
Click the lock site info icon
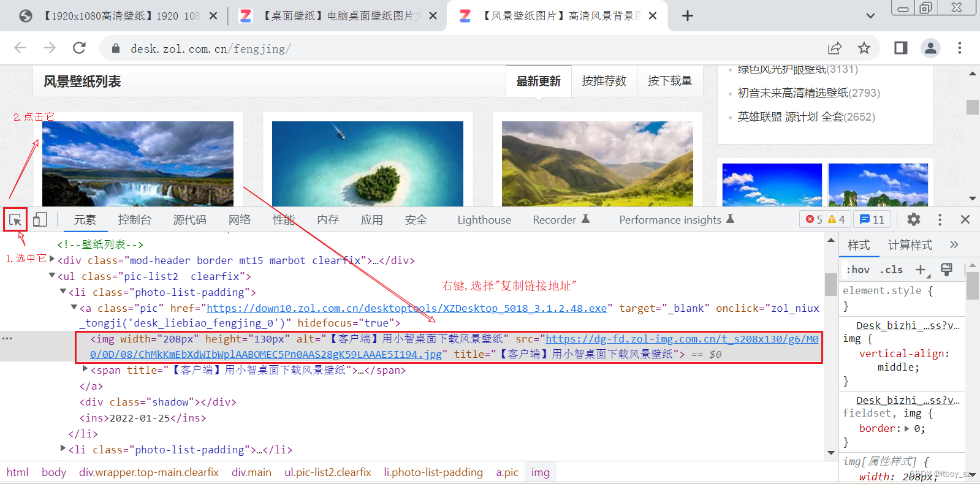[115, 48]
